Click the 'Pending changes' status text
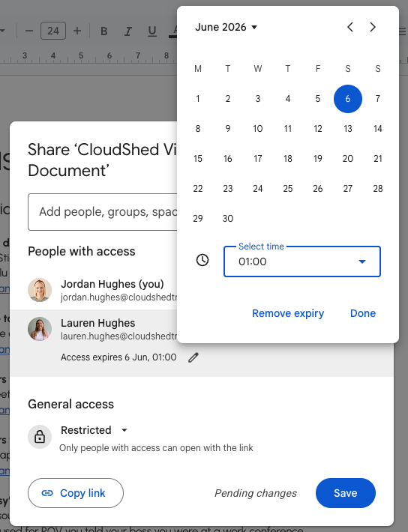This screenshot has width=408, height=532. pos(256,493)
